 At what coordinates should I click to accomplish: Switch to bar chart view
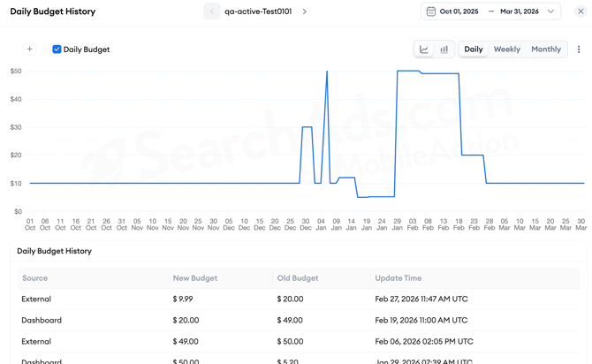click(444, 49)
